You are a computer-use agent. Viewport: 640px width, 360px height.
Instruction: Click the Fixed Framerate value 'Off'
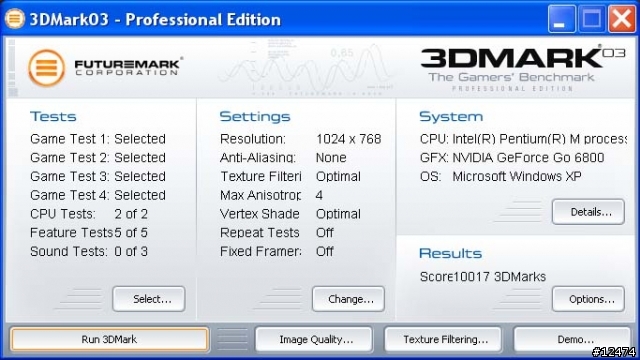tap(325, 251)
